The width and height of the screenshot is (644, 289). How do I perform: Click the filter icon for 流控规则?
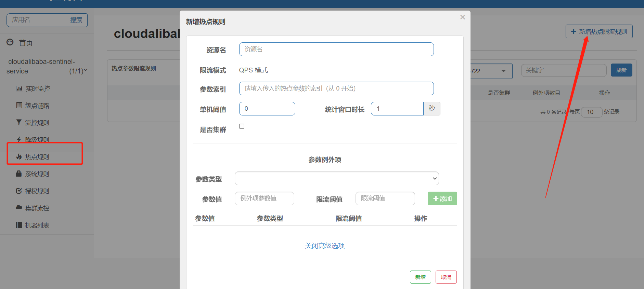coord(19,122)
